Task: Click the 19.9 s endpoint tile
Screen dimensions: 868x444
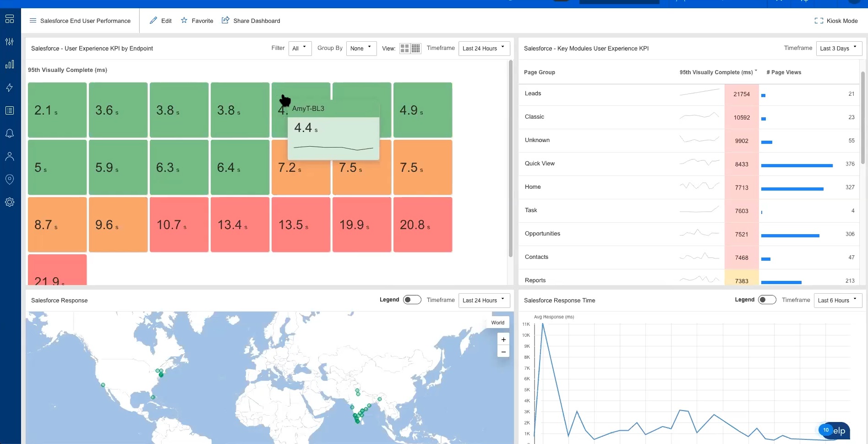Action: point(362,225)
